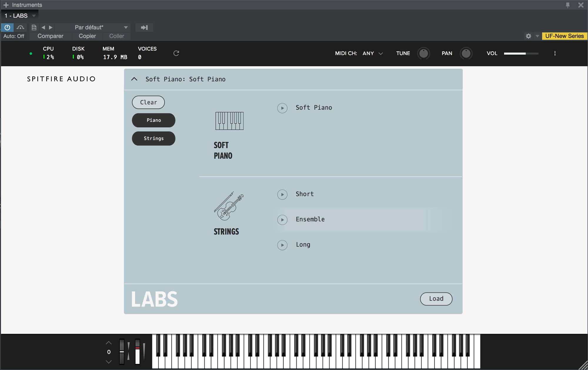Collapse the Soft Piano preset browser panel
This screenshot has width=588, height=370.
(x=134, y=79)
